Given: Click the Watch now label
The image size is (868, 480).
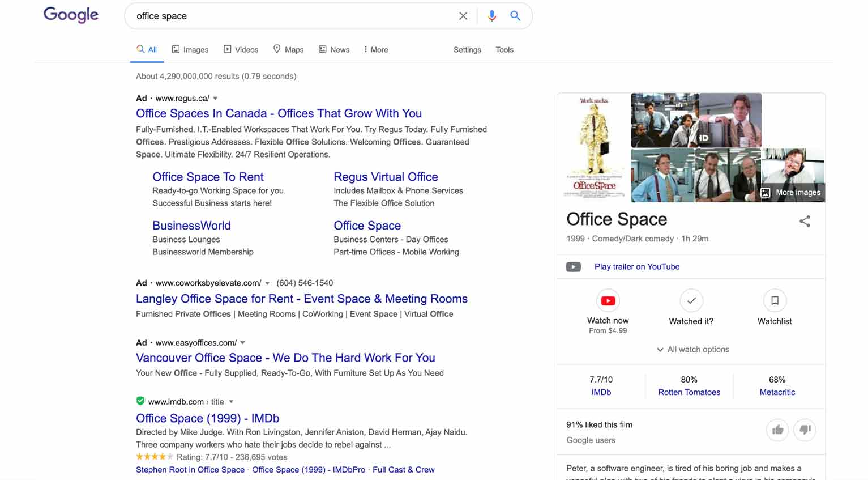Looking at the screenshot, I should point(608,321).
